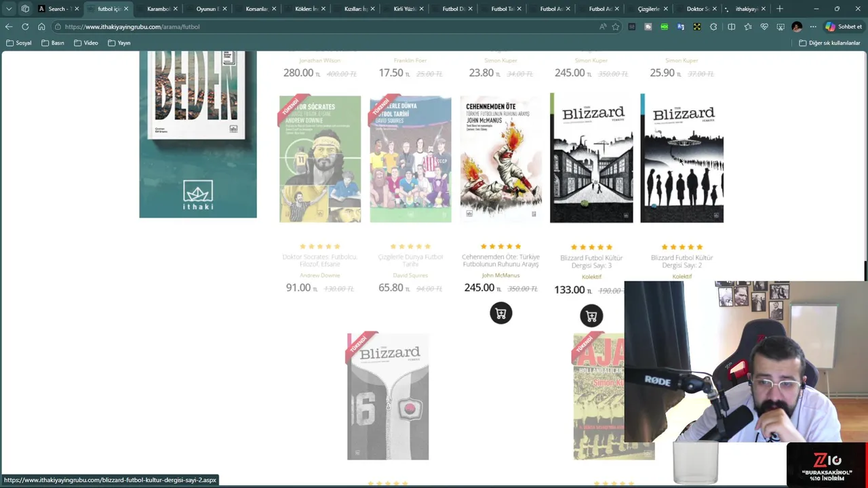The height and width of the screenshot is (488, 868).
Task: Open the browser profile avatar
Action: pyautogui.click(x=797, y=26)
